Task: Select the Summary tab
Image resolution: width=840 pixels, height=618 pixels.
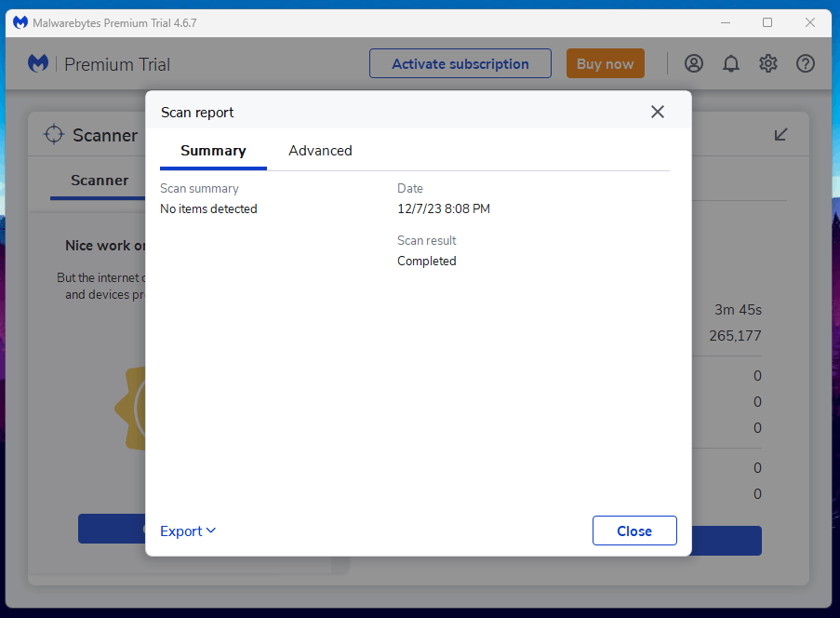Action: 213,151
